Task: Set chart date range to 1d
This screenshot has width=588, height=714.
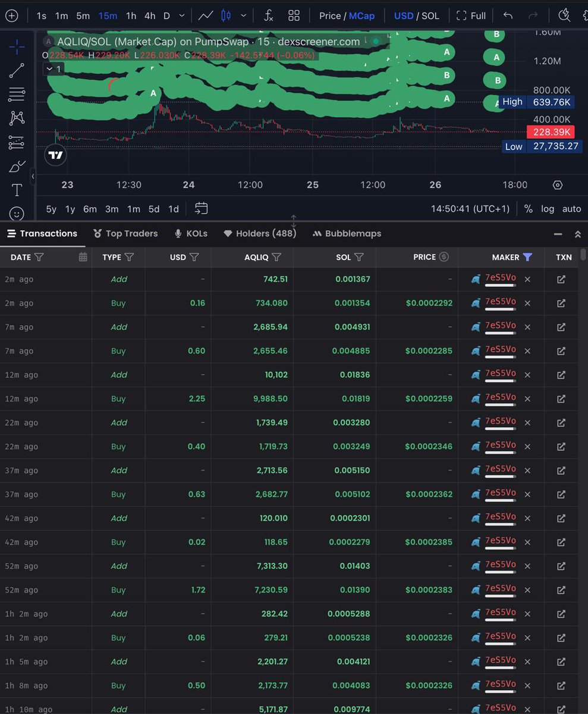Action: coord(174,209)
